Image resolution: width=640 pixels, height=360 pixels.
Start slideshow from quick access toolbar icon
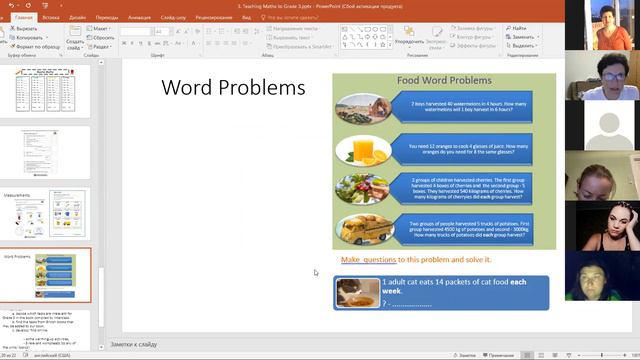coord(45,6)
